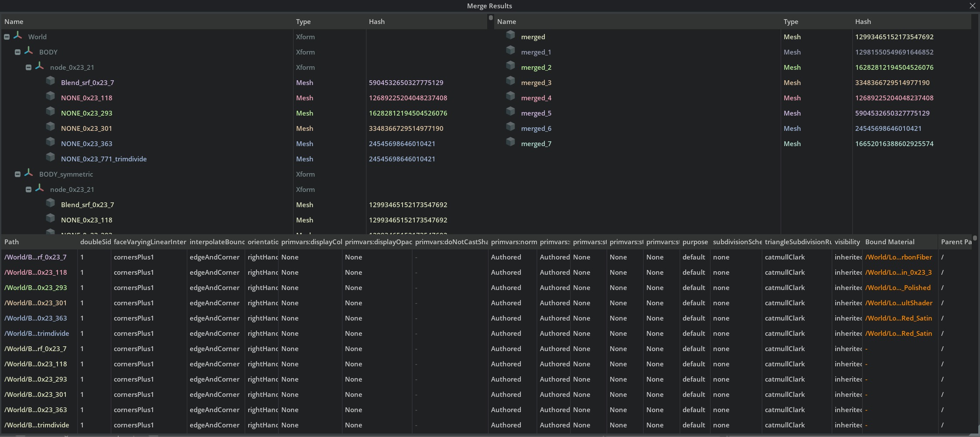The height and width of the screenshot is (437, 980).
Task: Collapse the BODY_symmetric node
Action: (18, 174)
